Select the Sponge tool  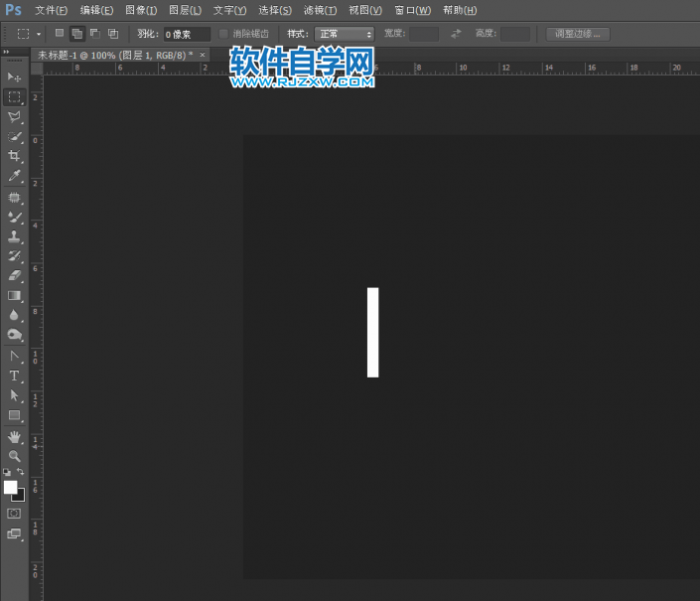click(14, 335)
